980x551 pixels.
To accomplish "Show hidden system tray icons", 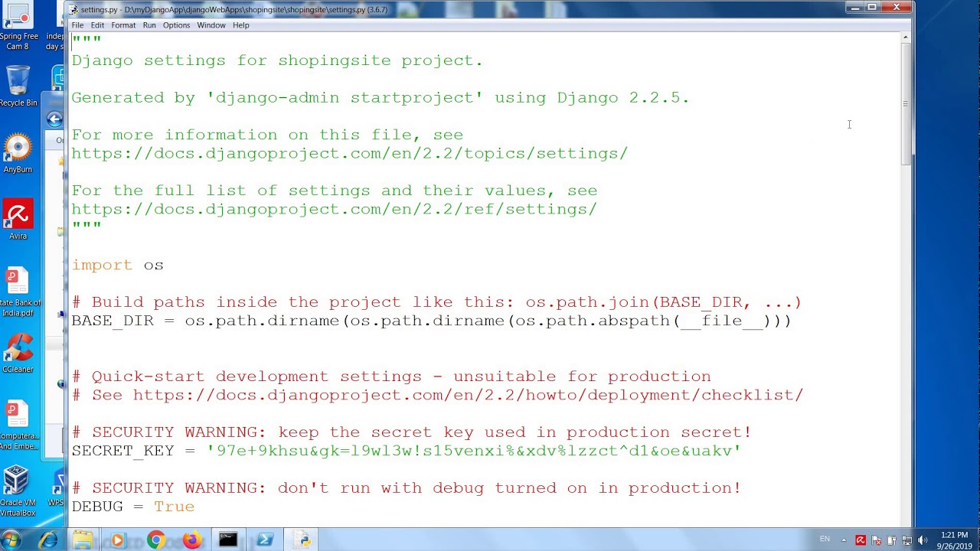I will point(844,540).
